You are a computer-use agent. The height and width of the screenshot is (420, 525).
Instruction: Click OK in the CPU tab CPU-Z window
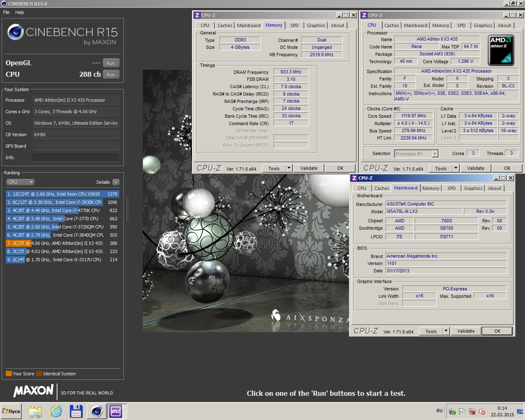507,168
